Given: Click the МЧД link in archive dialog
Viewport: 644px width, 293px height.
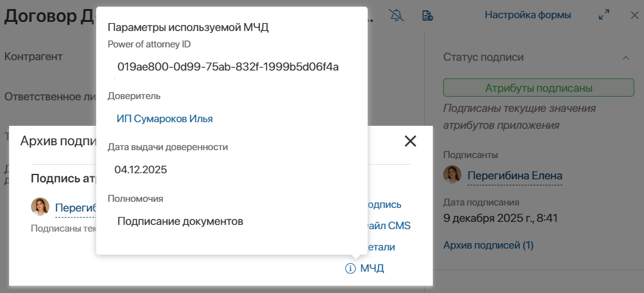Looking at the screenshot, I should (x=372, y=268).
